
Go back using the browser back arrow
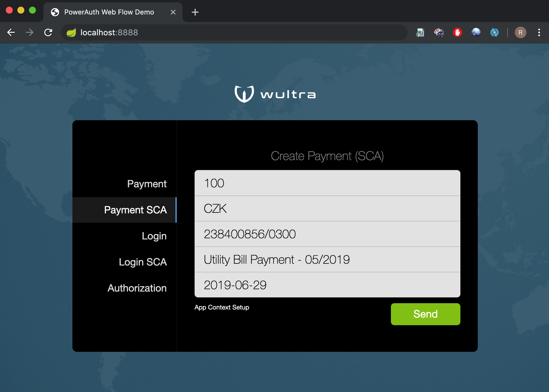tap(11, 32)
